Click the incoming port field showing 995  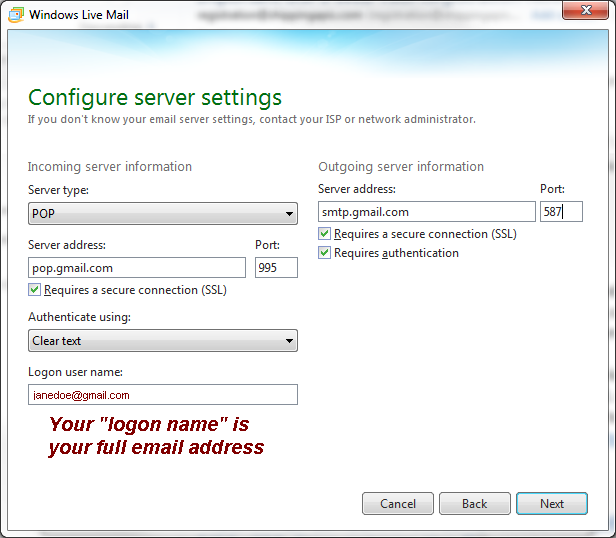(x=276, y=268)
